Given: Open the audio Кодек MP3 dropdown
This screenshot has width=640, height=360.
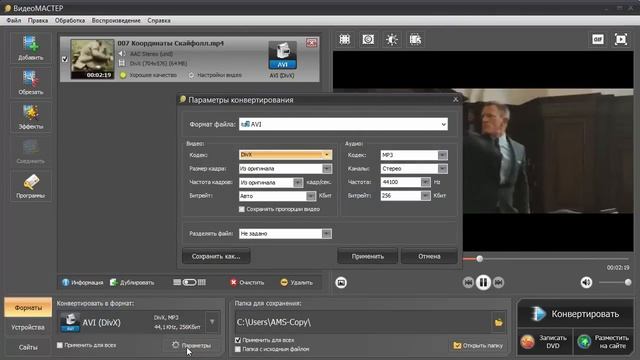Looking at the screenshot, I should coord(414,155).
